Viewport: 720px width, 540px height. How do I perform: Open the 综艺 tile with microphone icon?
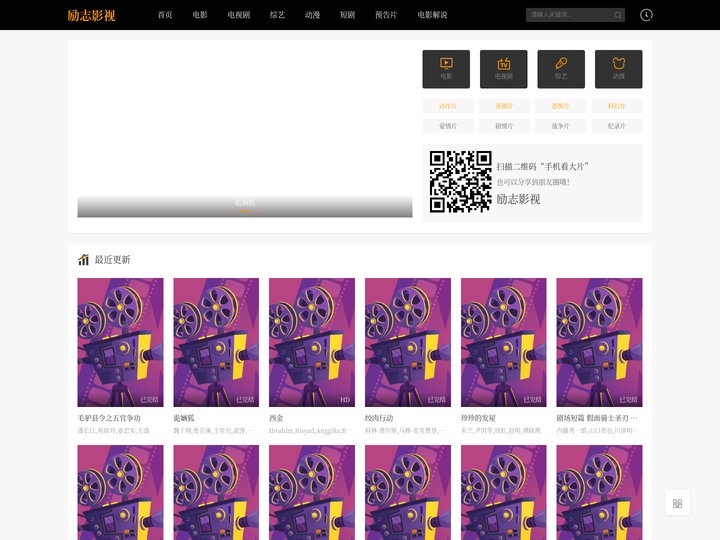click(561, 69)
